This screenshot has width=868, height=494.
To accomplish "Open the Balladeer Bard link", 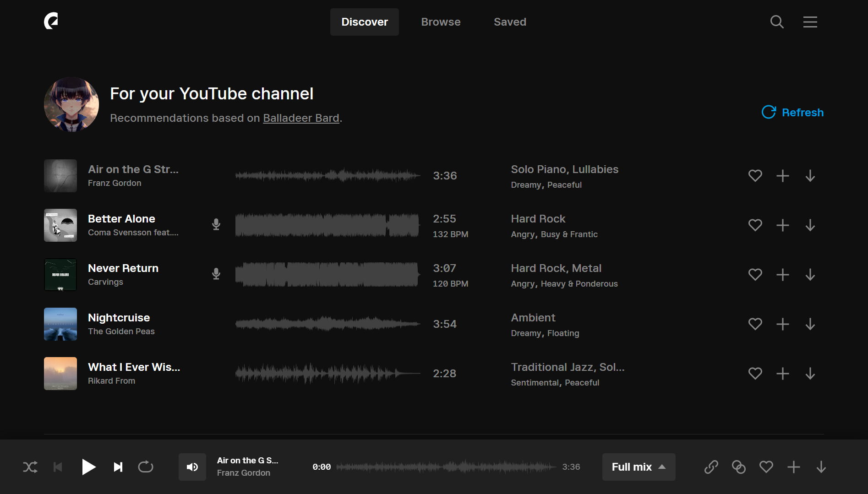I will [301, 118].
